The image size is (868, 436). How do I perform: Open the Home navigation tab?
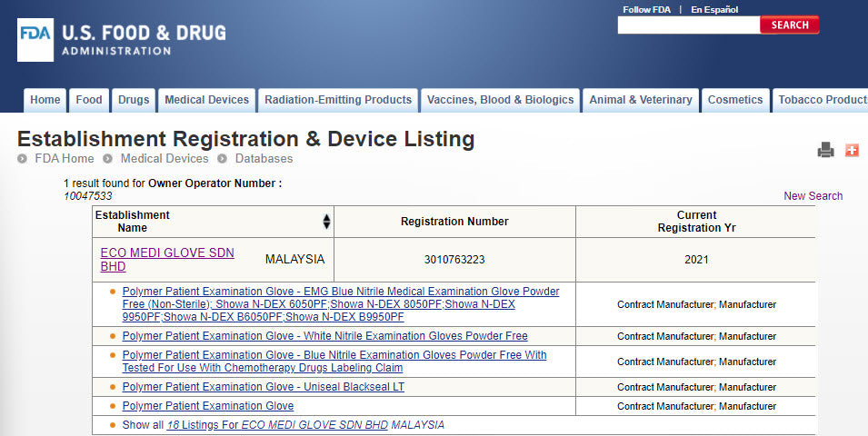45,100
